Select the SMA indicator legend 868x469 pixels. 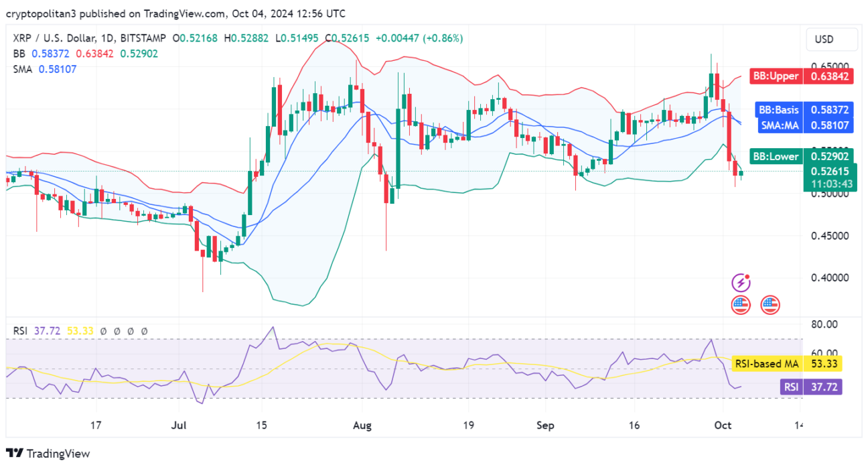[x=23, y=68]
